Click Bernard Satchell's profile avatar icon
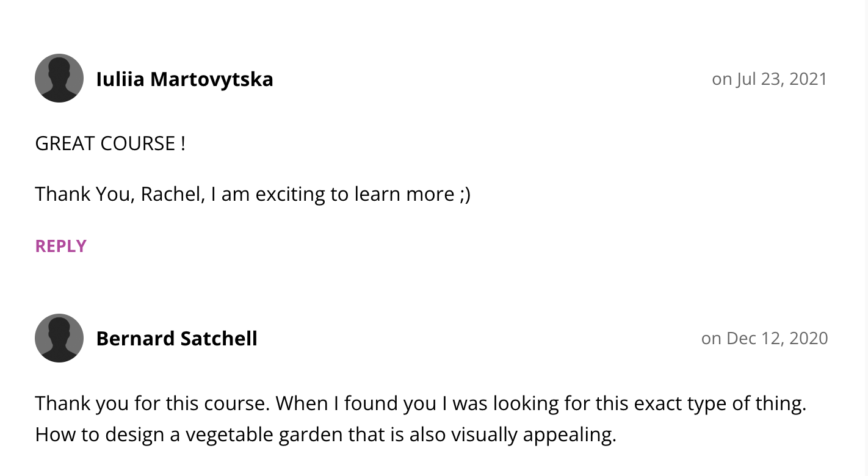The height and width of the screenshot is (476, 868). [59, 338]
